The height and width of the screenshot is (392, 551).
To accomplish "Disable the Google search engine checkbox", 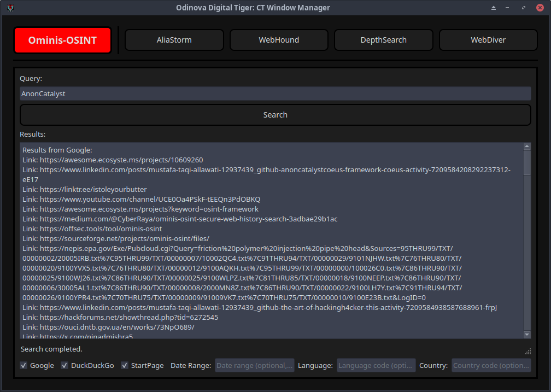I will pos(23,365).
